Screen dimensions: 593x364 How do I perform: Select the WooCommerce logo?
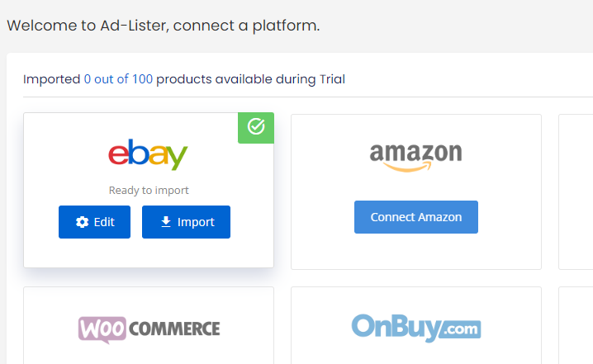tap(149, 329)
